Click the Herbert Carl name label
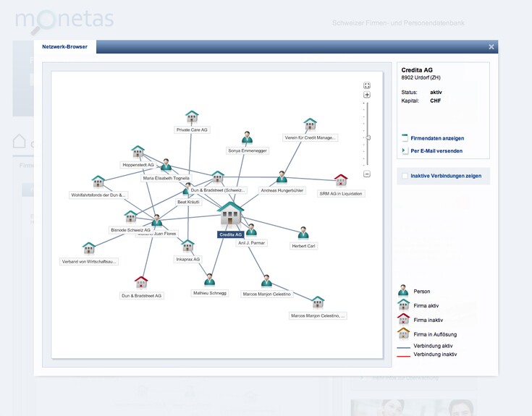The image size is (532, 416). point(304,246)
